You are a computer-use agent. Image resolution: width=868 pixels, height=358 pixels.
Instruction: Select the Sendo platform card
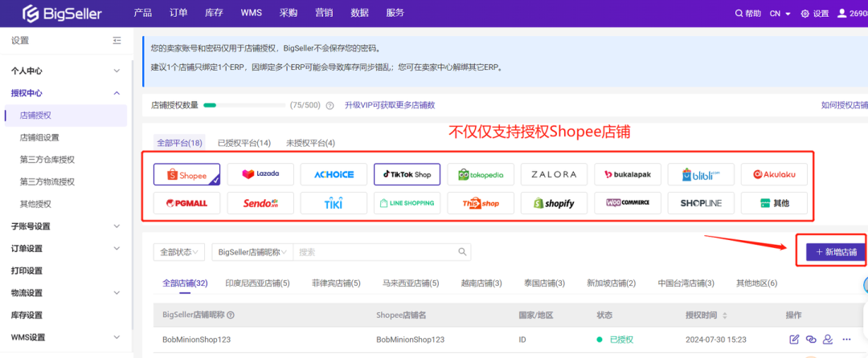pos(260,203)
